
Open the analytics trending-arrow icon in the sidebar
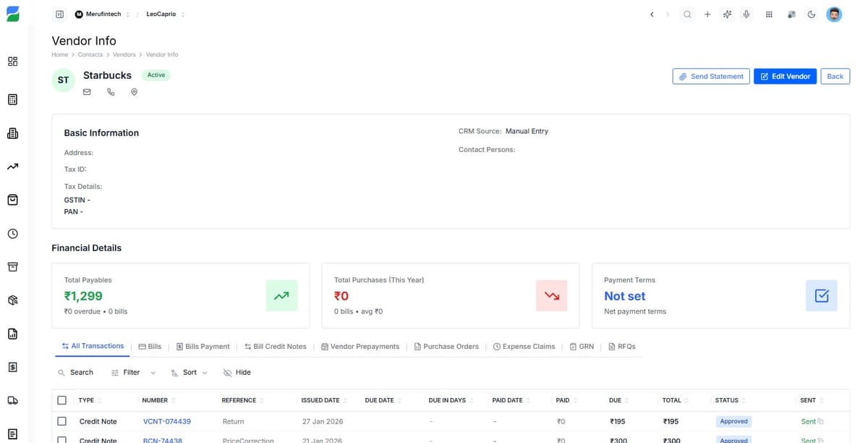(12, 166)
